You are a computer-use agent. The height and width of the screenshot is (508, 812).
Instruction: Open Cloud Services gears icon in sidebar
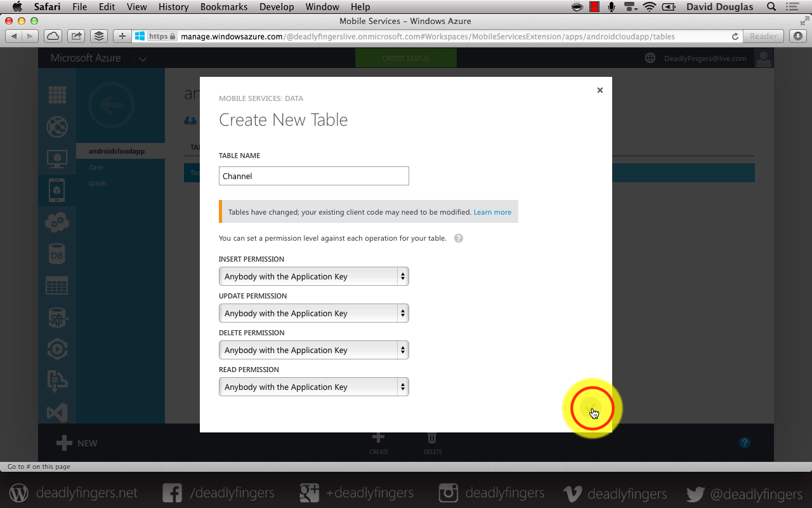coord(57,222)
